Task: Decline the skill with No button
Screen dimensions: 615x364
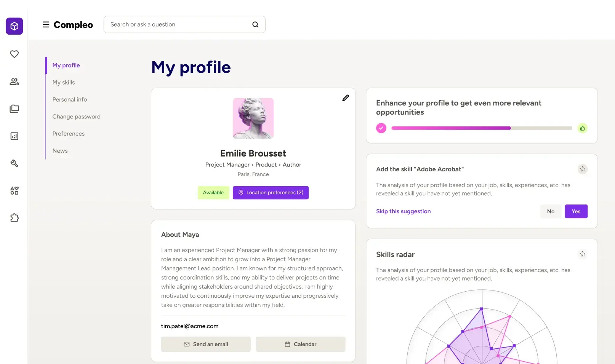Action: [x=551, y=211]
